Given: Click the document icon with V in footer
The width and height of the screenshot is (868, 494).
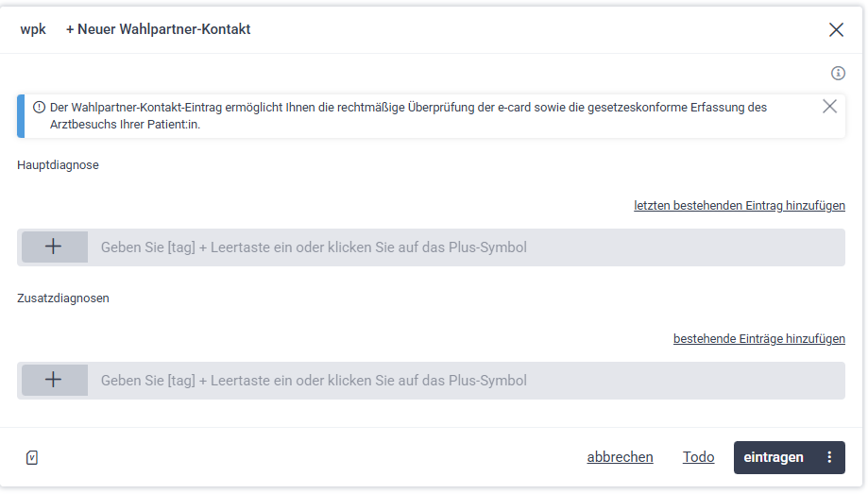Looking at the screenshot, I should click(x=32, y=458).
